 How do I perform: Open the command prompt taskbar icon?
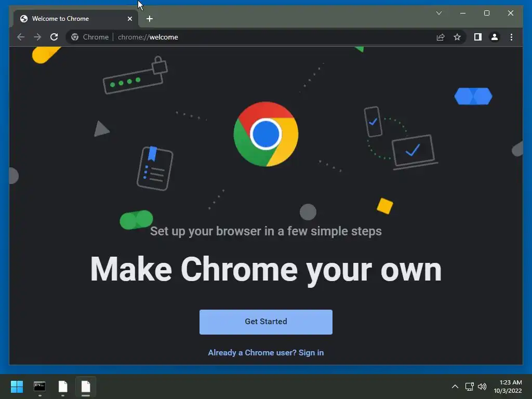[x=39, y=387]
